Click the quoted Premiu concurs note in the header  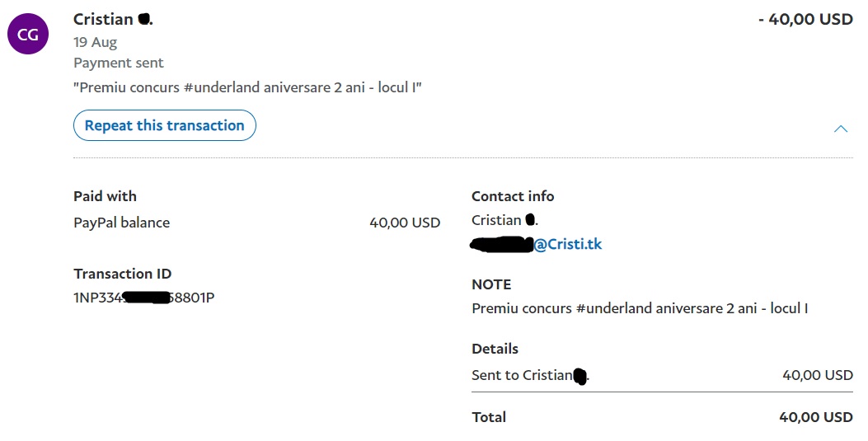(247, 87)
